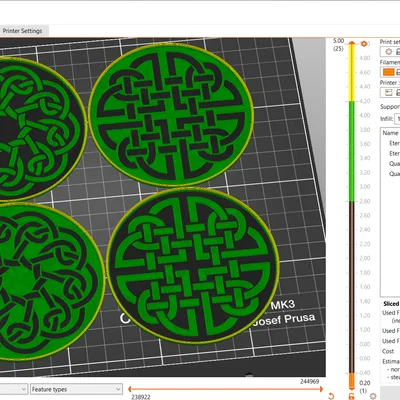Screen dimensions: 400x400
Task: Select the first 'Qua' object in the list
Action: click(x=394, y=163)
